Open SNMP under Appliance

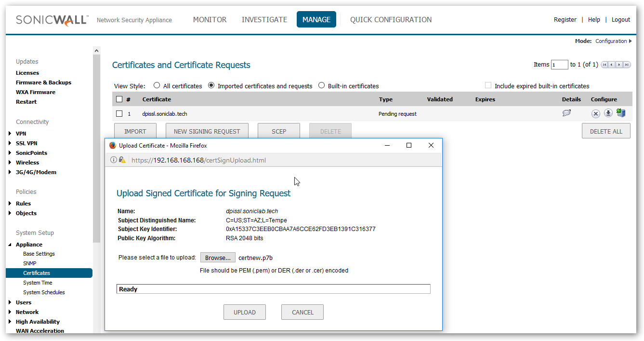(x=30, y=263)
